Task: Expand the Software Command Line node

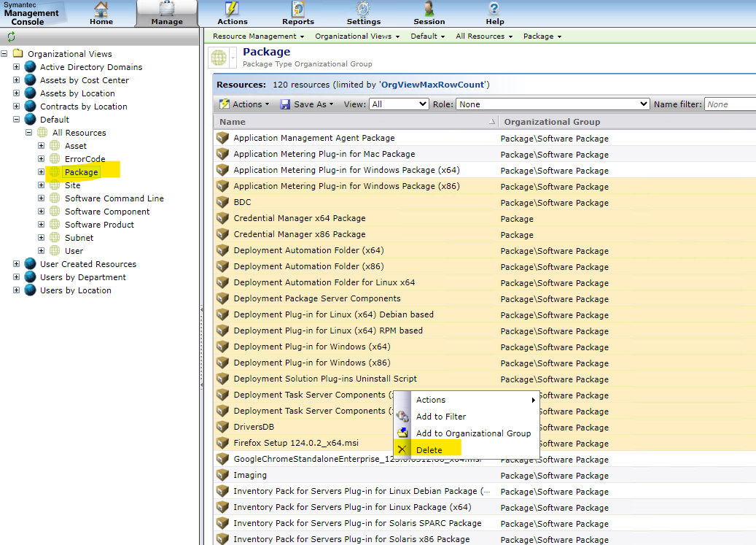Action: 42,198
